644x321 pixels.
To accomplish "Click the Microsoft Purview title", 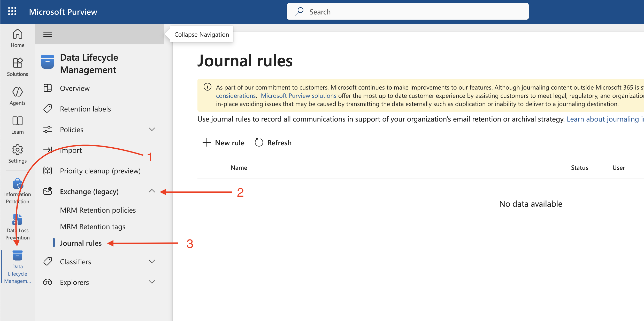I will 63,12.
